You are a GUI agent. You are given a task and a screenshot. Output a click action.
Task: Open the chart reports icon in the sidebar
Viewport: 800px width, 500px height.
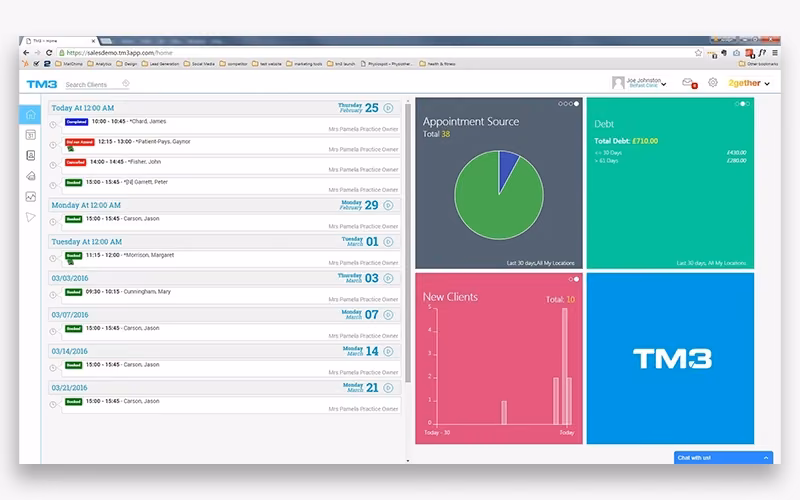(31, 196)
